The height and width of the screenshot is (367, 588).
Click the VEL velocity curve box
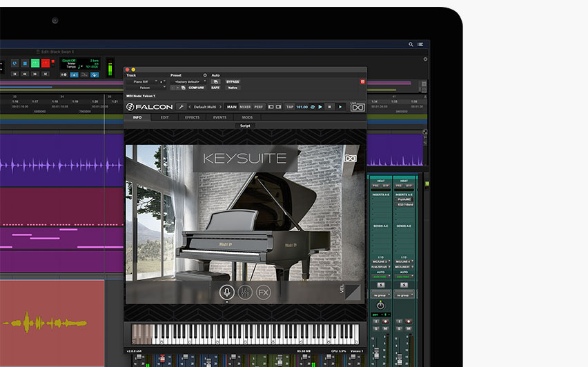coord(353,292)
